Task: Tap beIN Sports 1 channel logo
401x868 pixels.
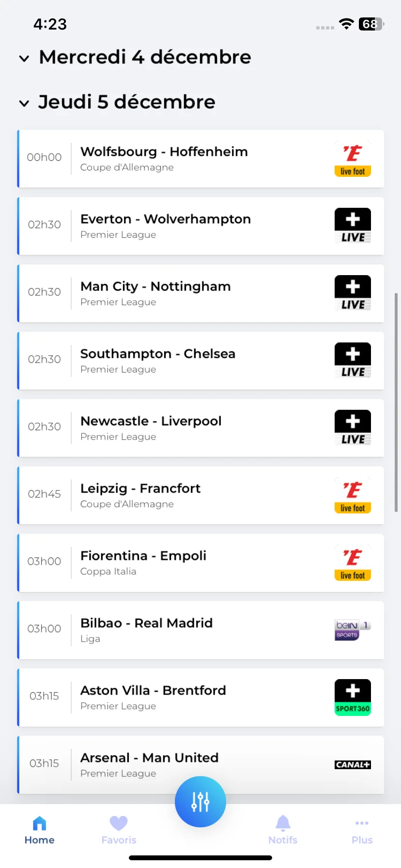Action: pos(353,630)
